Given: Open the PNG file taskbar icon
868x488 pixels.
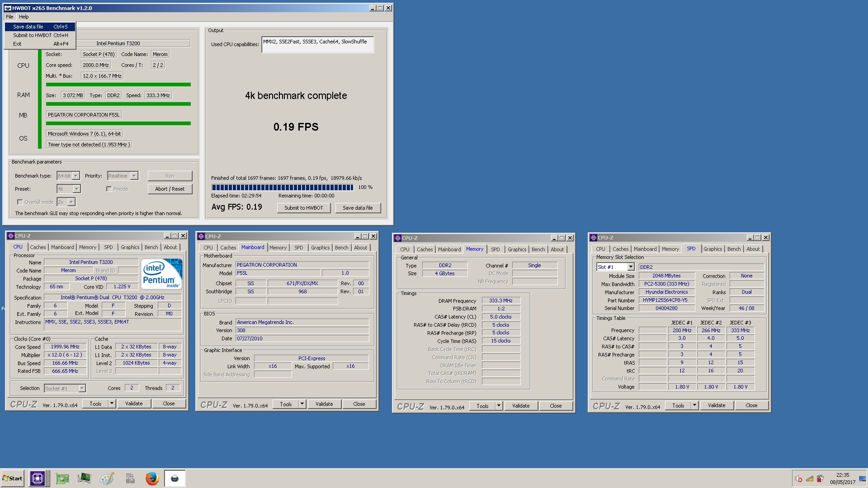Looking at the screenshot, I should click(130, 479).
